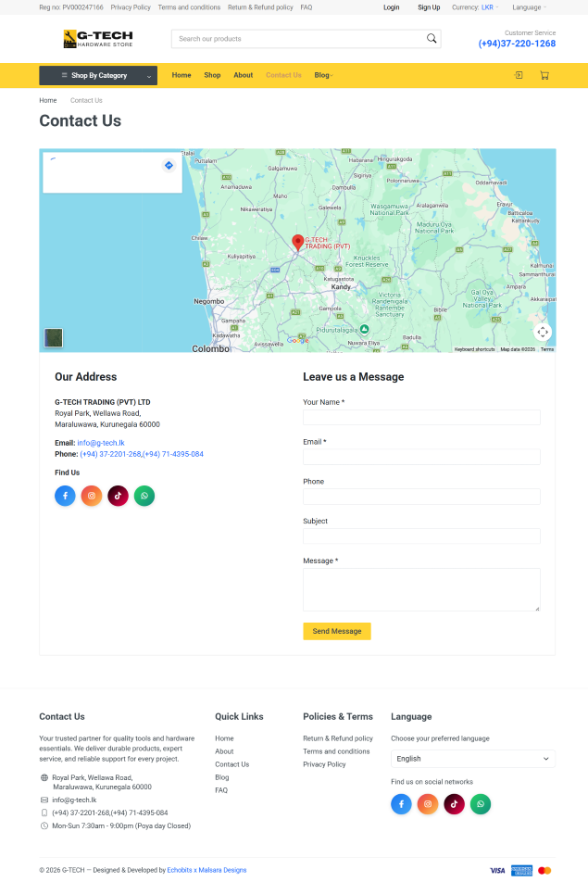Viewport: 588px width, 882px height.
Task: Toggle satellite map layer thumbnail
Action: (x=54, y=337)
